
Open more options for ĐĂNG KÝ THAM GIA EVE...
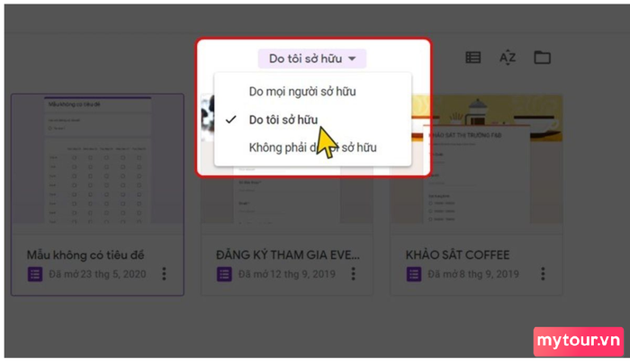click(353, 274)
